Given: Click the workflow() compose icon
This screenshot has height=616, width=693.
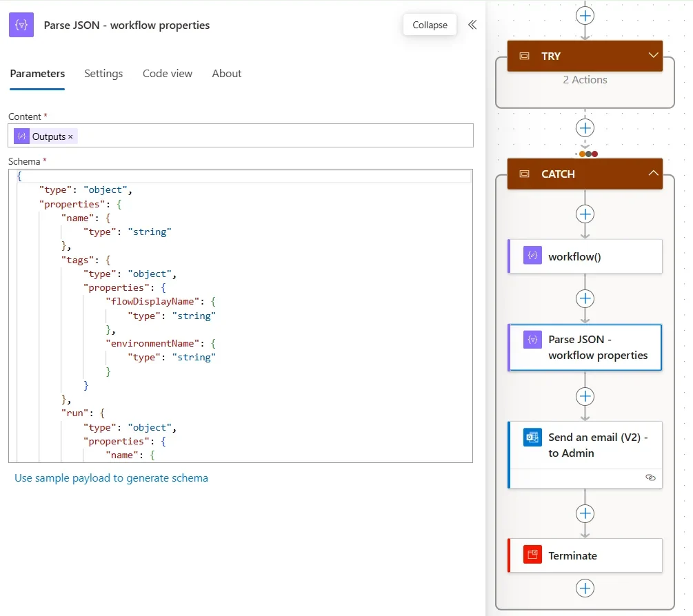Looking at the screenshot, I should (532, 255).
